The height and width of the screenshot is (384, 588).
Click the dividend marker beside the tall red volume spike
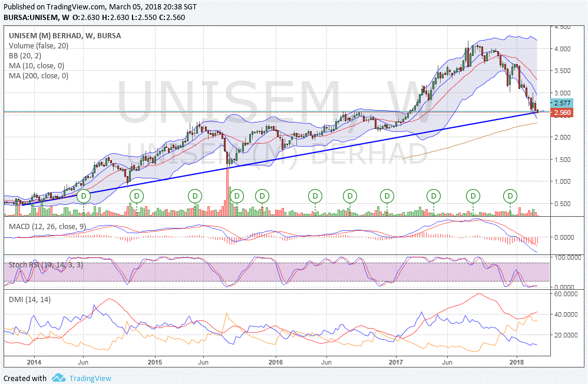[x=237, y=196]
